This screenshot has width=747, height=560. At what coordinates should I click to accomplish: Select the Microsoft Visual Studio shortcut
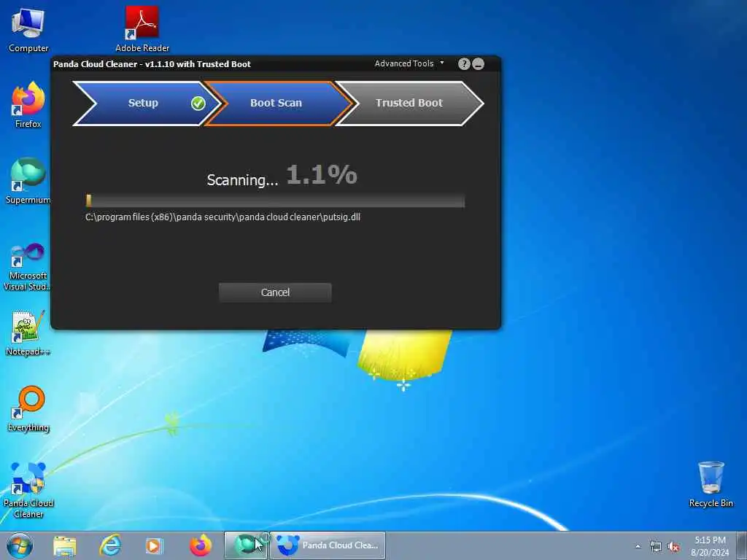click(x=28, y=267)
